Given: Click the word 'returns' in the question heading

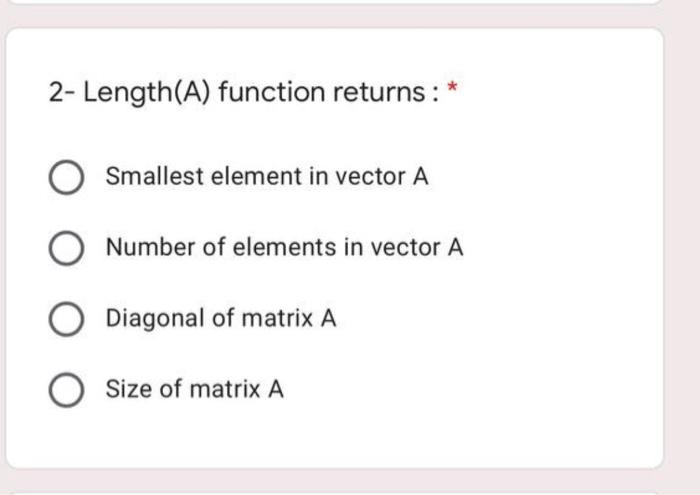Looking at the screenshot, I should click(379, 92).
